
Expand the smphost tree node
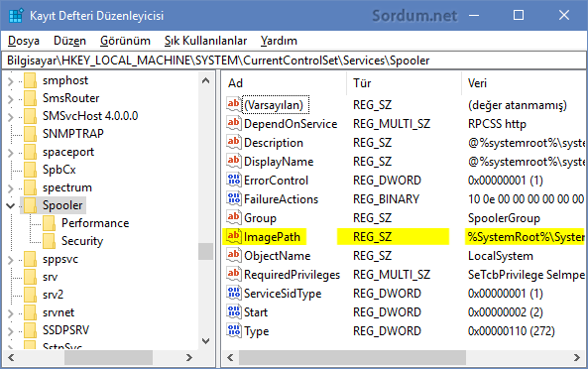click(11, 81)
